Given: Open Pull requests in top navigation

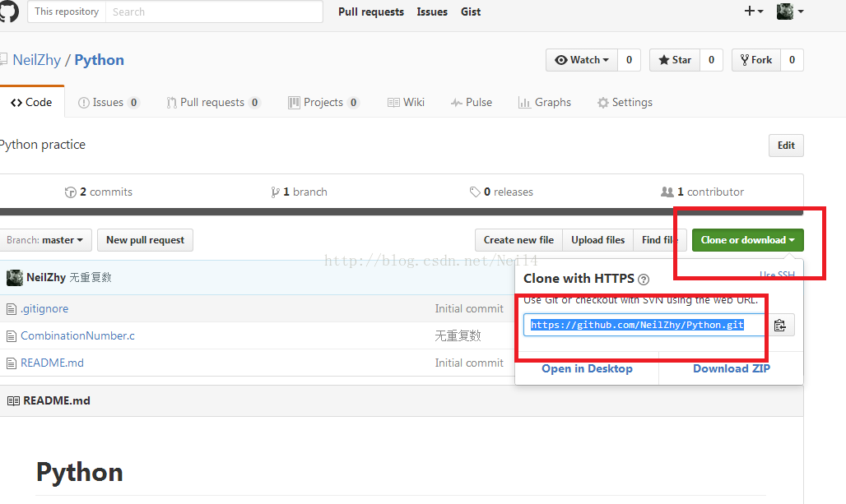Looking at the screenshot, I should pos(371,12).
